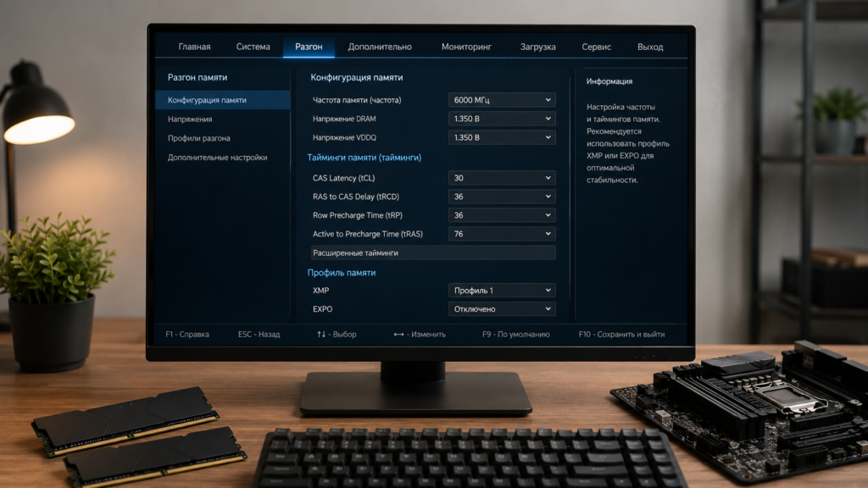Switch to the Система tab
Viewport: 868px width, 488px height.
253,47
